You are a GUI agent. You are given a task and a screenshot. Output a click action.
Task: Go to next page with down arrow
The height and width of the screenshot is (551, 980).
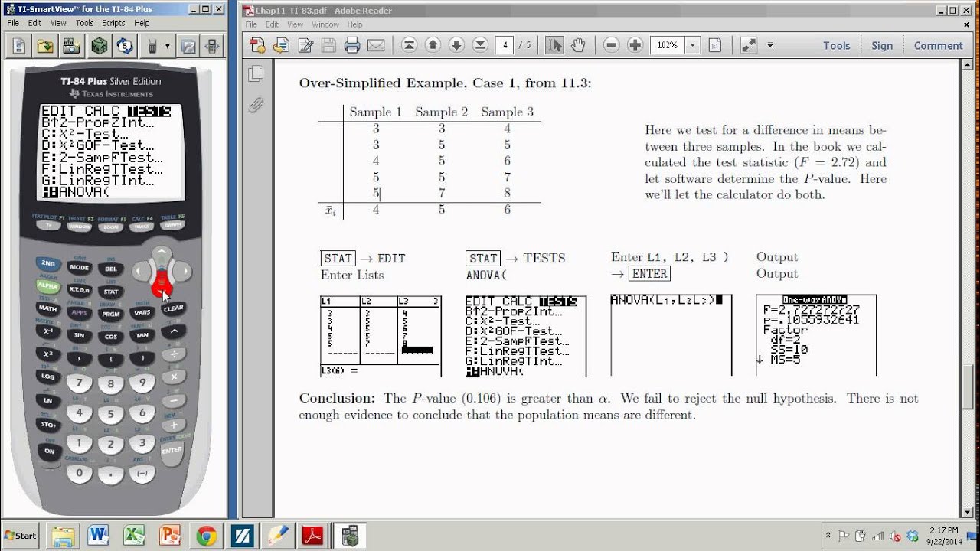pyautogui.click(x=456, y=45)
